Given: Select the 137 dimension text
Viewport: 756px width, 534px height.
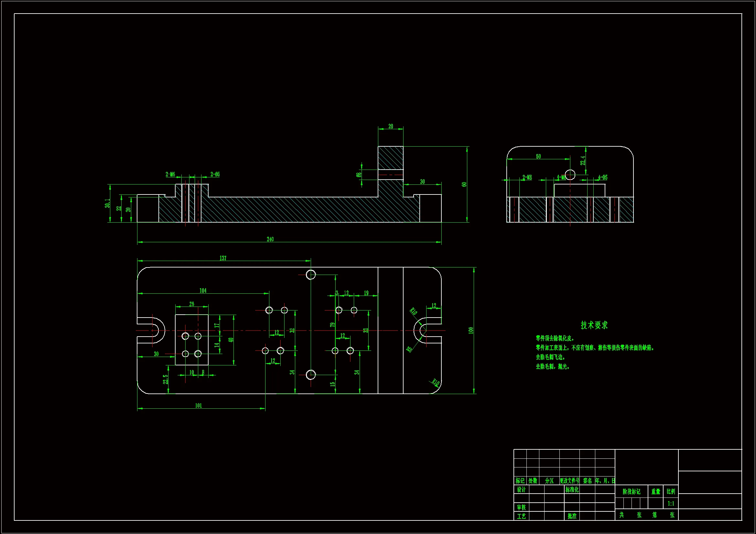Looking at the screenshot, I should (223, 258).
